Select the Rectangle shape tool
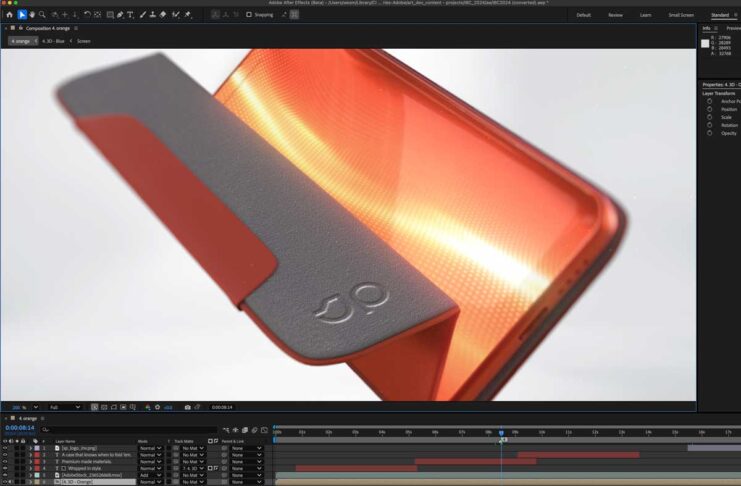 [x=110, y=15]
